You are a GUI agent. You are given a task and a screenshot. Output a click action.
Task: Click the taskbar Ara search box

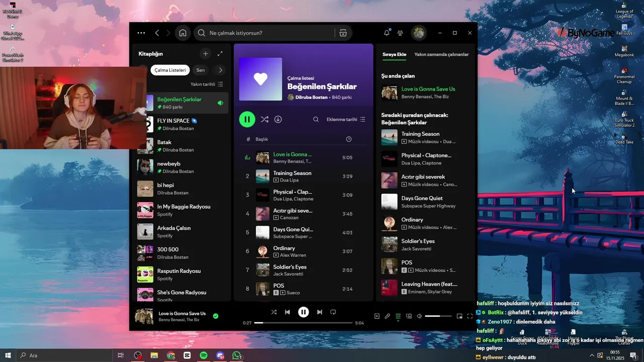tap(65, 355)
